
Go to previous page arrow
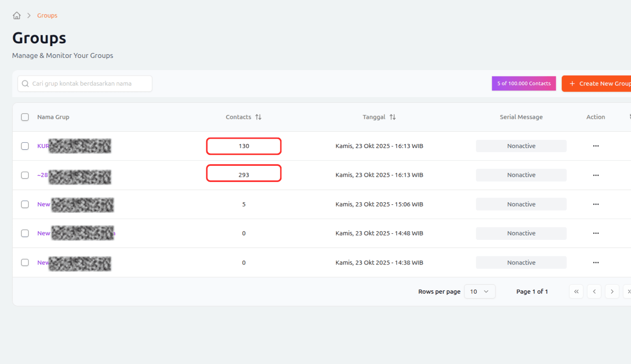coord(594,292)
